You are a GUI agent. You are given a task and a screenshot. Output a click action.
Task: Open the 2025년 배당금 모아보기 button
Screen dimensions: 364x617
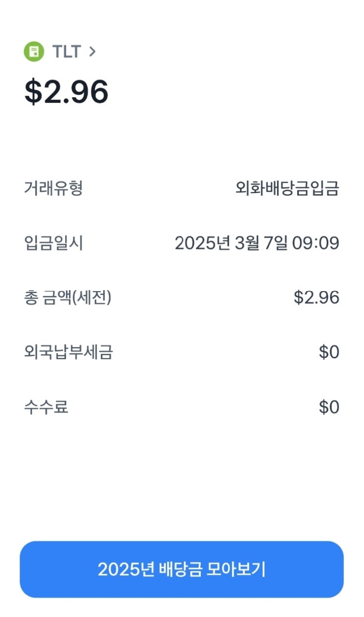click(182, 569)
